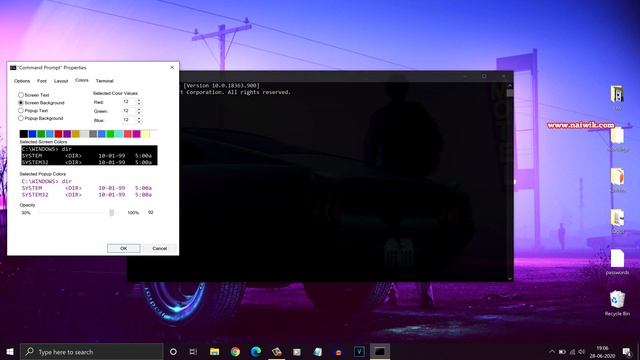
Task: Click the network tray icon
Action: (x=572, y=351)
